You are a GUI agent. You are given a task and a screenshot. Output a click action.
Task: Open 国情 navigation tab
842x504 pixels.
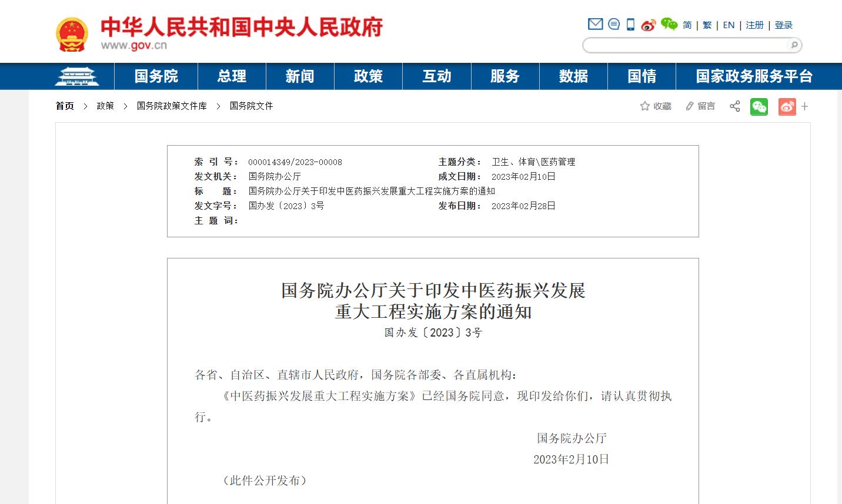click(x=641, y=76)
